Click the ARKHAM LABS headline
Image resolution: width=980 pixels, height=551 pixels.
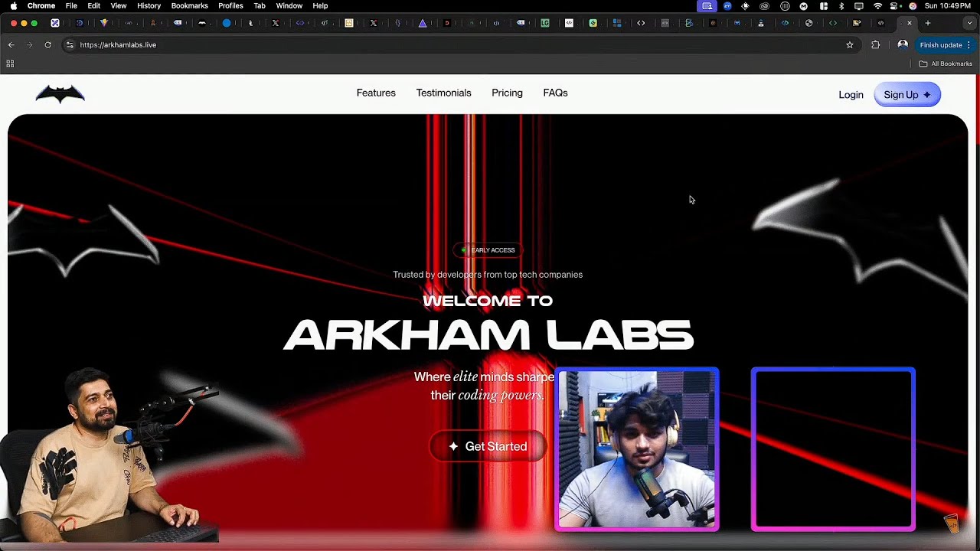point(488,335)
